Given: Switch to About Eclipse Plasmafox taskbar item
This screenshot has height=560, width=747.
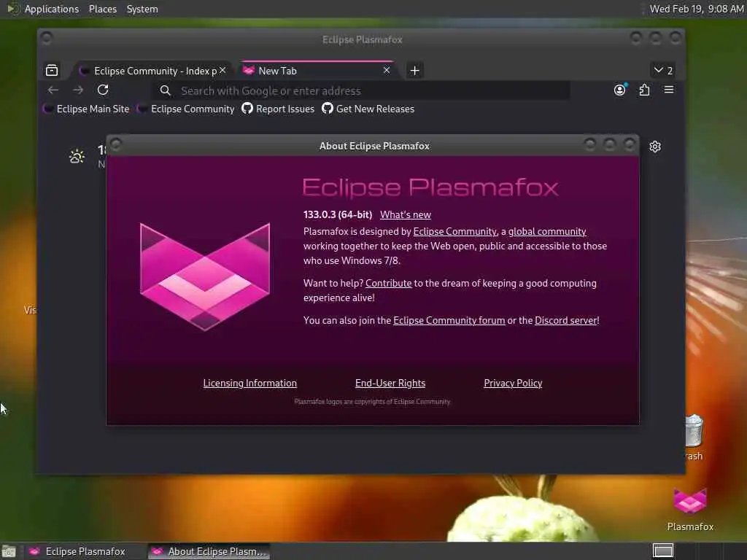Looking at the screenshot, I should (209, 551).
